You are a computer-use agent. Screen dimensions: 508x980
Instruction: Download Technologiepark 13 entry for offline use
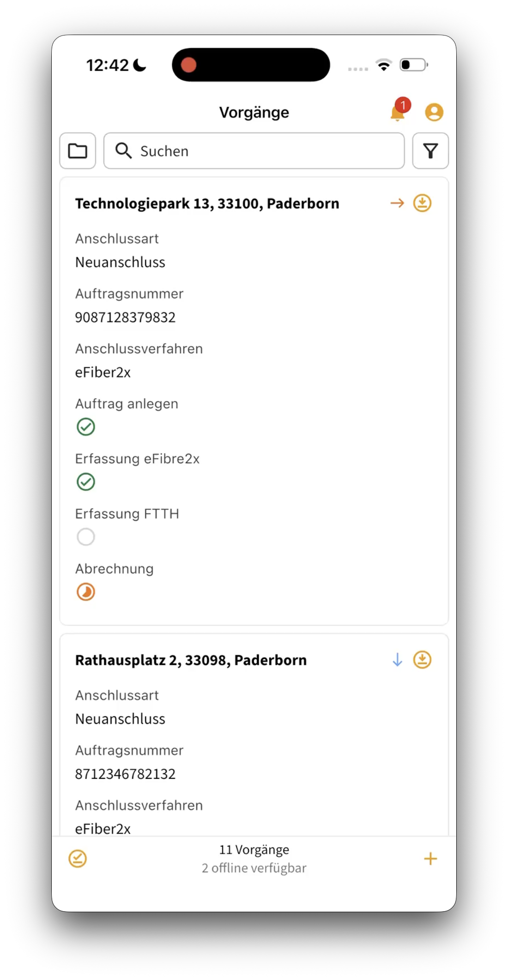tap(422, 203)
